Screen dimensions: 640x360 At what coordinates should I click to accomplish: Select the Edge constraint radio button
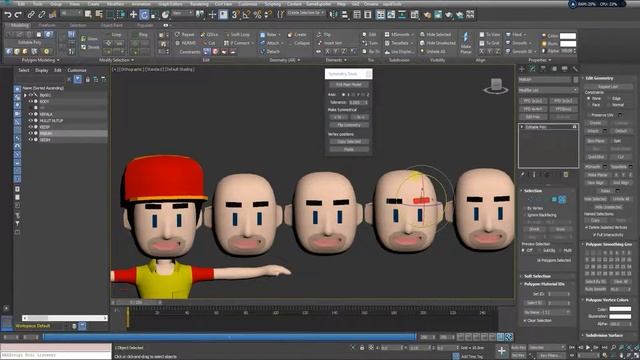(x=609, y=98)
